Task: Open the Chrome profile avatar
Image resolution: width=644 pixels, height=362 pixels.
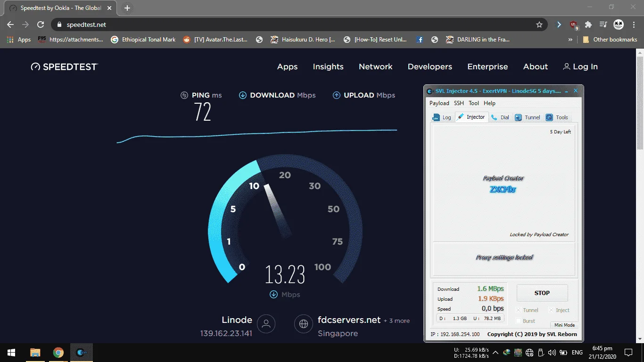Action: pyautogui.click(x=618, y=25)
